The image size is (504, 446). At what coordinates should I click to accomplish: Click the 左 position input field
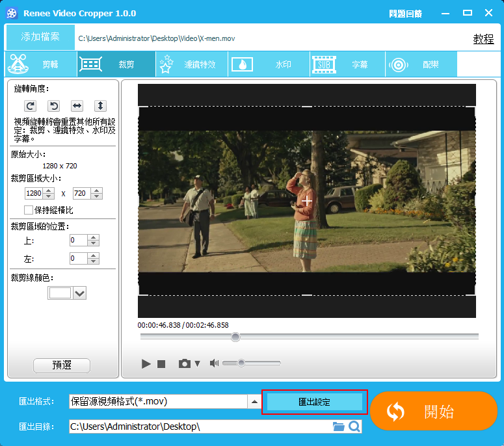(79, 258)
